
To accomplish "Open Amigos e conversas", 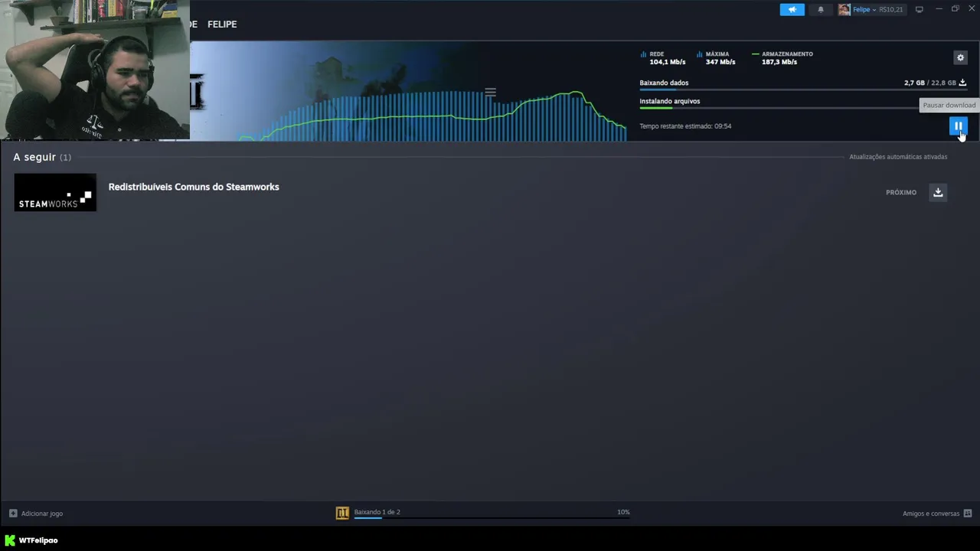I will tap(931, 514).
